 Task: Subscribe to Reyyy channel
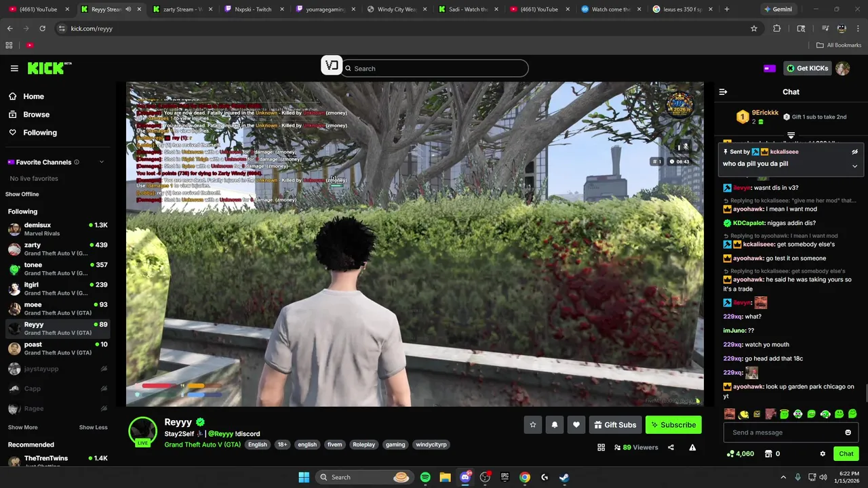coord(673,425)
